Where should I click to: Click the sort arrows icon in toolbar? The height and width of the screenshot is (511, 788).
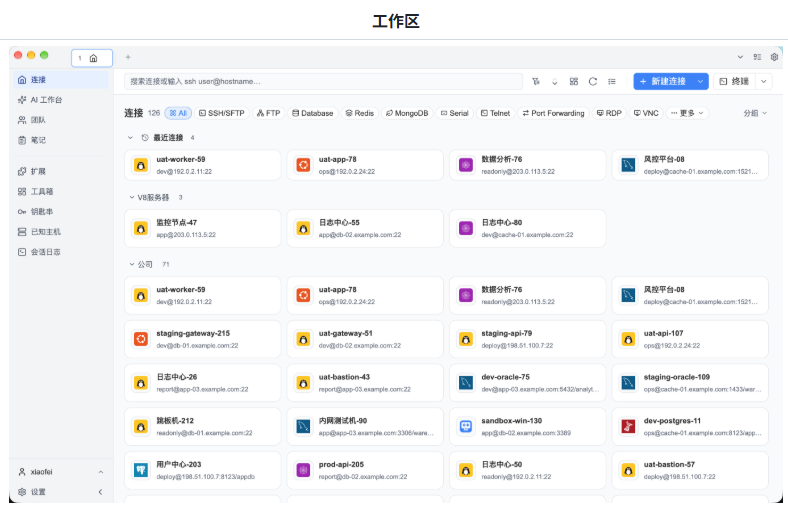pos(555,81)
